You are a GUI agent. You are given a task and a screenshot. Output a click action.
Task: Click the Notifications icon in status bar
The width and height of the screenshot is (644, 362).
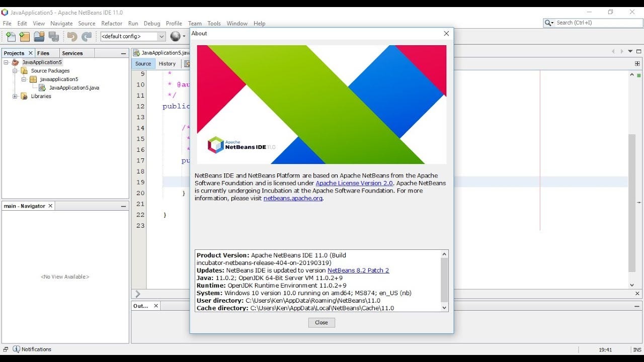(x=16, y=349)
